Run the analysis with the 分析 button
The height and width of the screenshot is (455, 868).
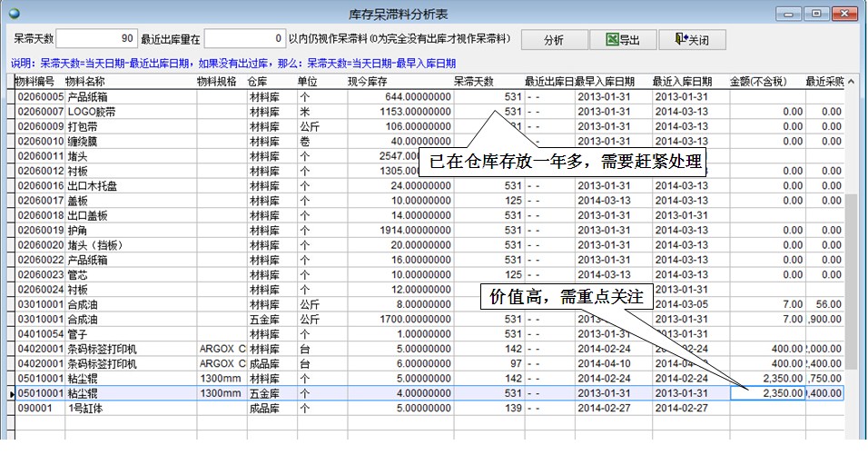click(553, 40)
